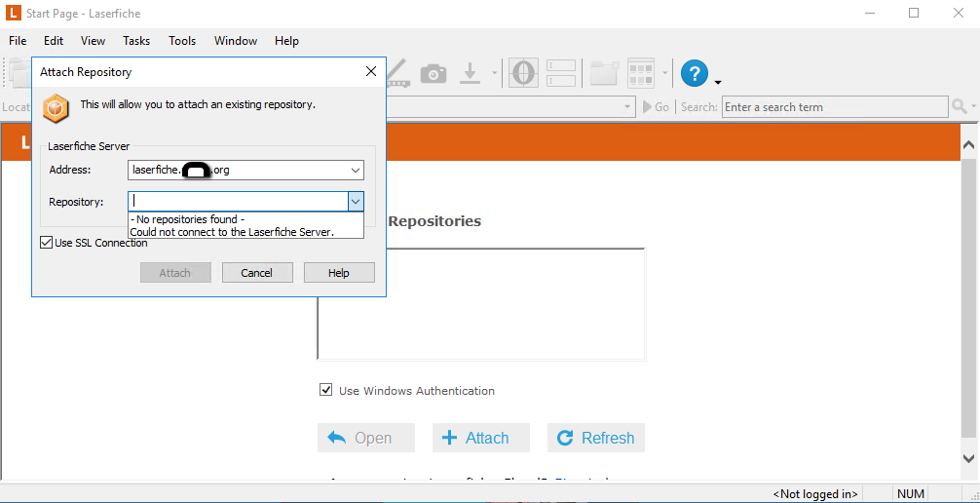Click the Enter a search term field
The image size is (980, 503).
pos(835,107)
